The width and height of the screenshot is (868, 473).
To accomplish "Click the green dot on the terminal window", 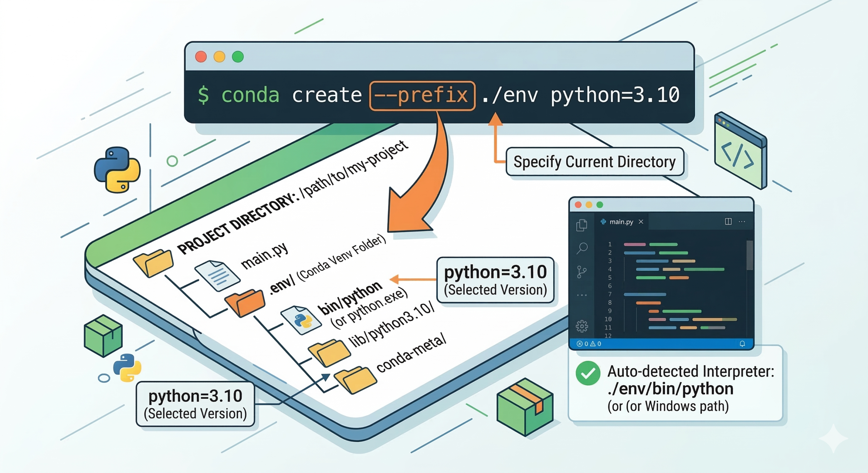I will 238,57.
